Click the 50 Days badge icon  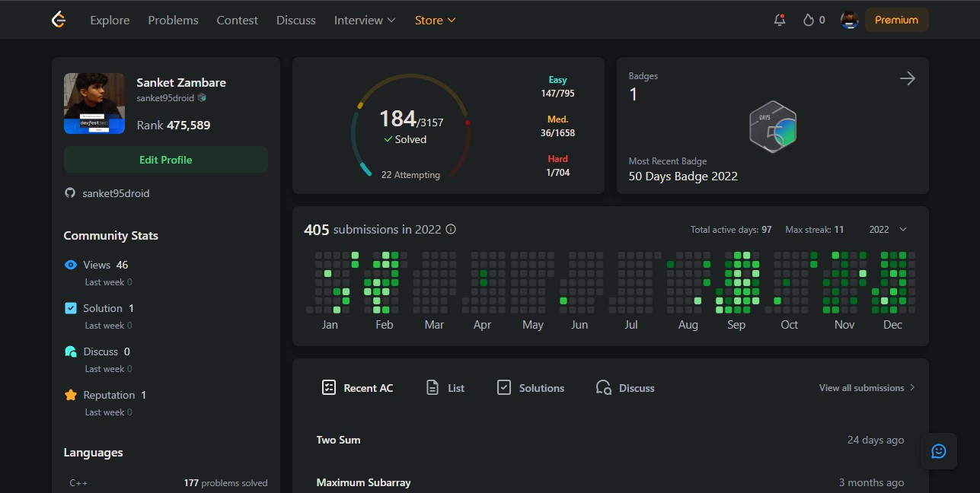coord(773,126)
